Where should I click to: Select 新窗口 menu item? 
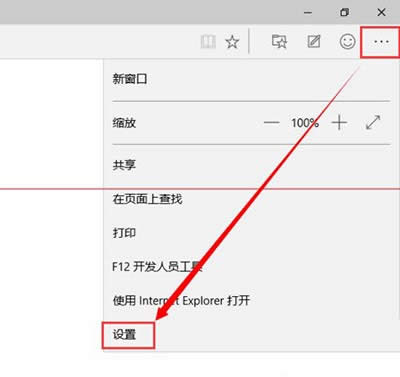tap(130, 79)
